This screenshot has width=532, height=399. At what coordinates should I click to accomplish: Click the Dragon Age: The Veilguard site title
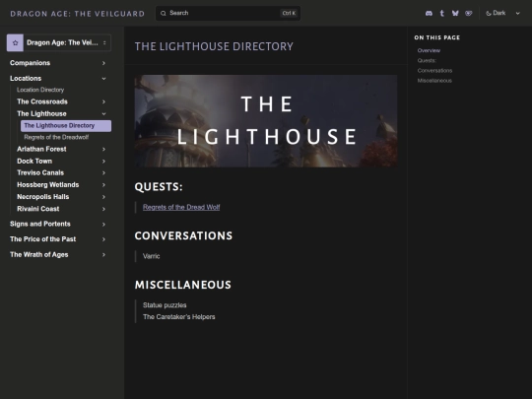78,14
